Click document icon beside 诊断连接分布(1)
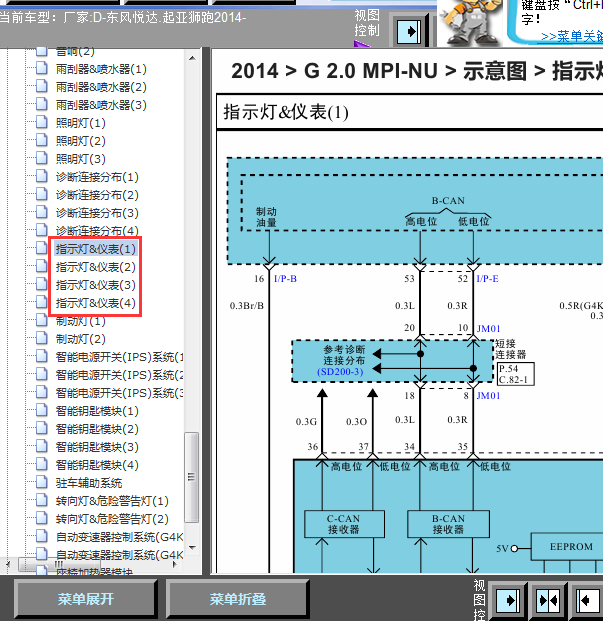The height and width of the screenshot is (621, 603). [x=42, y=177]
